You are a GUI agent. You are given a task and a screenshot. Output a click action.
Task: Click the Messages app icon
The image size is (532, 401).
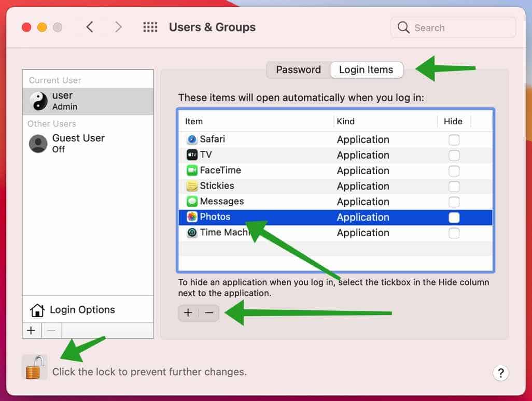192,202
